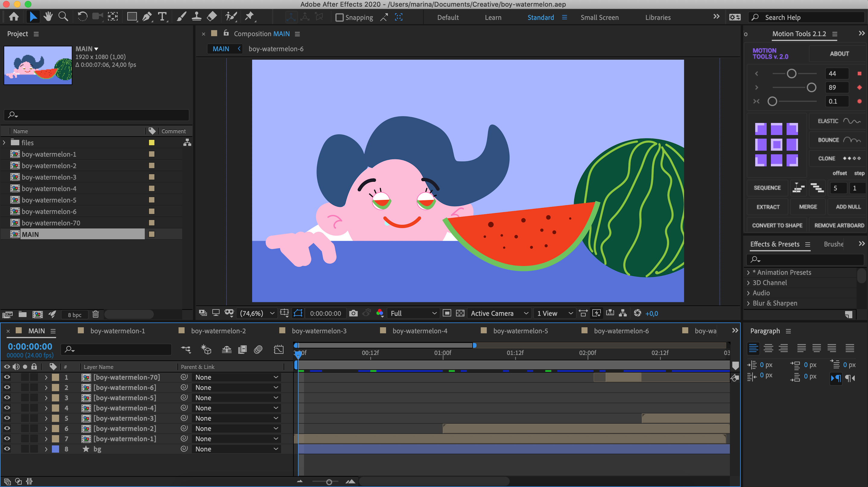Screen dimensions: 868x487
Task: Select the Brush tool
Action: click(x=181, y=17)
